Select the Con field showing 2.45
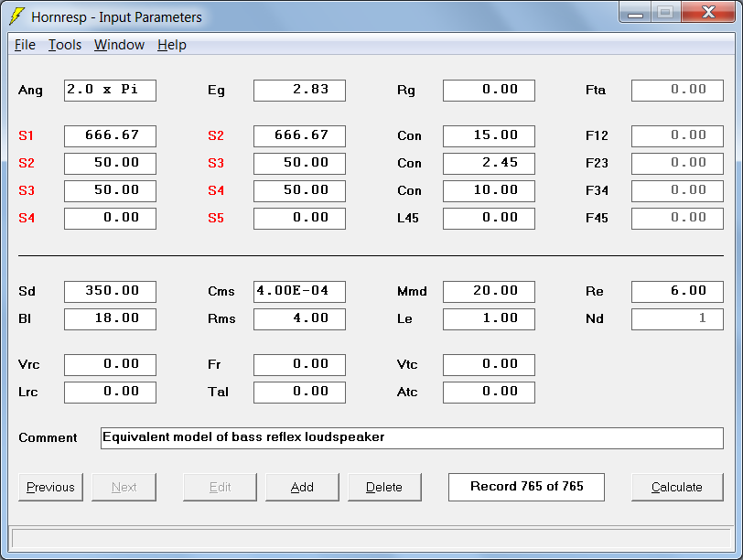 coord(489,164)
